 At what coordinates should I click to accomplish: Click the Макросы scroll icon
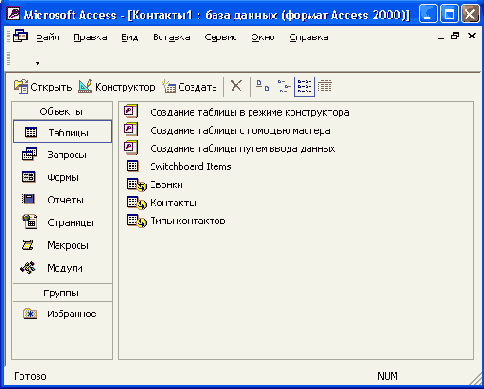[x=28, y=245]
